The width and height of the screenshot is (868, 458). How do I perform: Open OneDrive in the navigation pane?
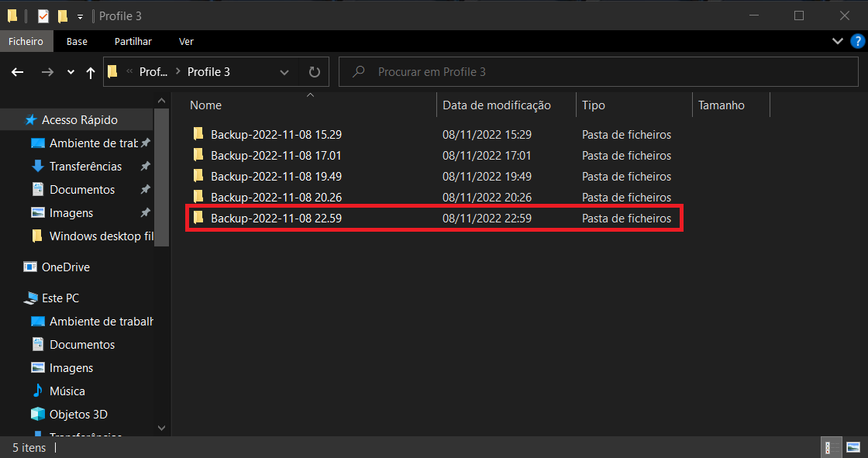(x=65, y=267)
